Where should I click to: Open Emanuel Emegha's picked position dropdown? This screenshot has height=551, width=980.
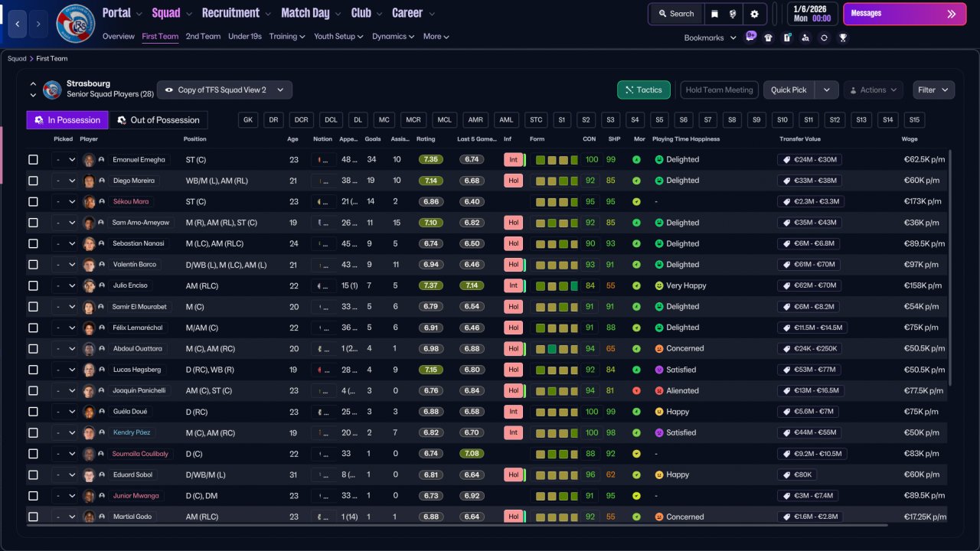(x=64, y=160)
